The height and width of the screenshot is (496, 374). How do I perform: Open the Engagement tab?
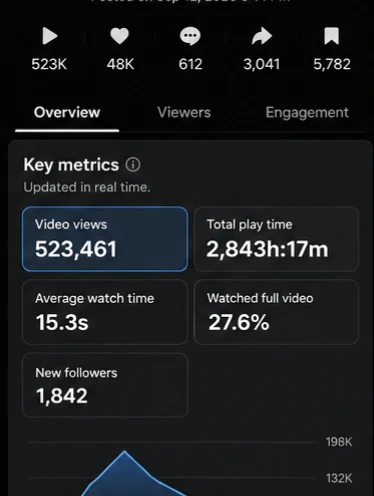pos(307,113)
